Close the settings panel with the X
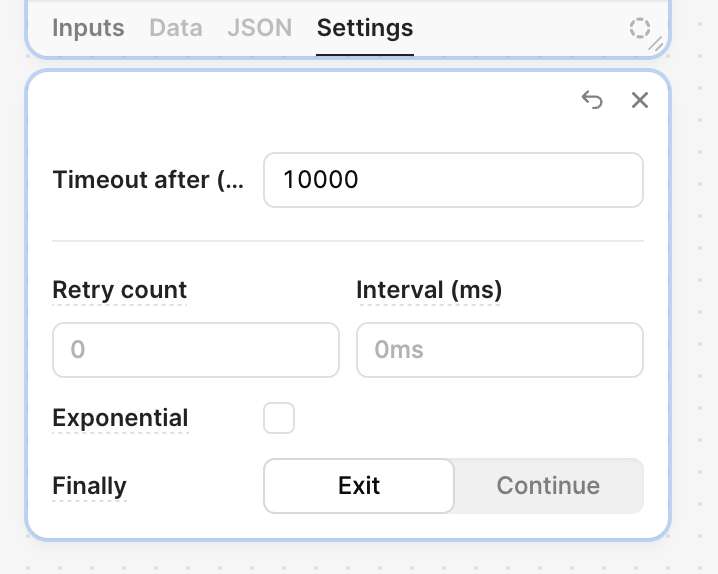 tap(640, 100)
